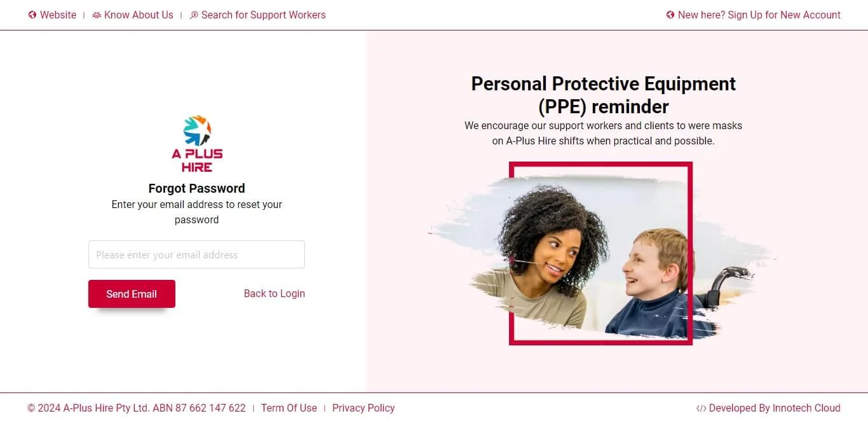The width and height of the screenshot is (868, 423).
Task: Click the Forgot Password heading
Action: [x=196, y=188]
